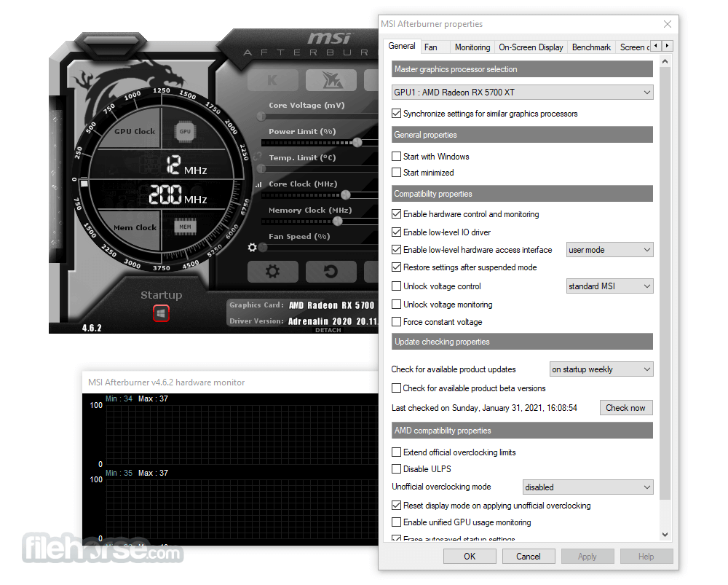The width and height of the screenshot is (728, 585).
Task: Click tab scroll right arrow in properties
Action: click(667, 46)
